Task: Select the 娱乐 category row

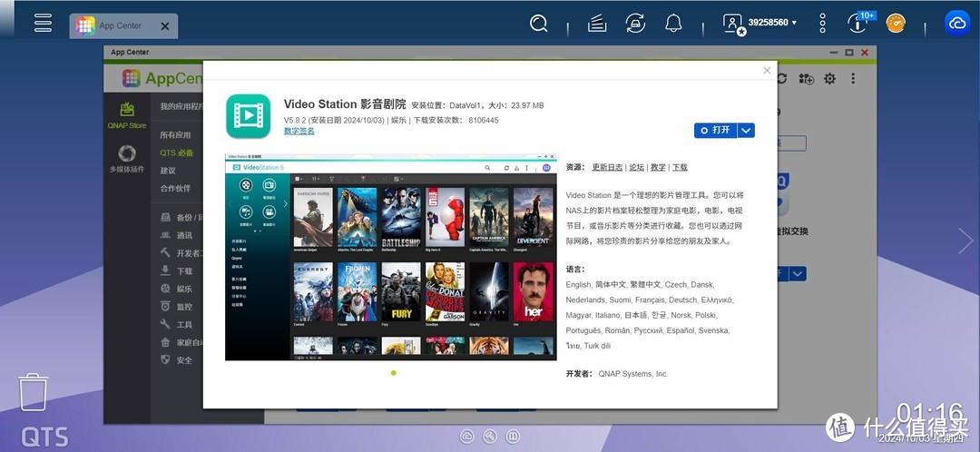Action: [176, 289]
